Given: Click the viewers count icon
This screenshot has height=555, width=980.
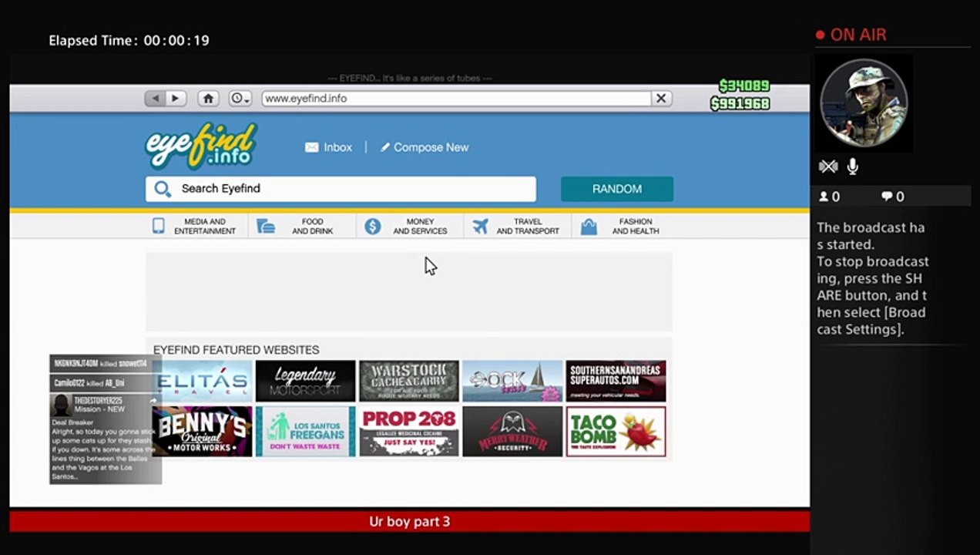Looking at the screenshot, I should click(x=824, y=197).
